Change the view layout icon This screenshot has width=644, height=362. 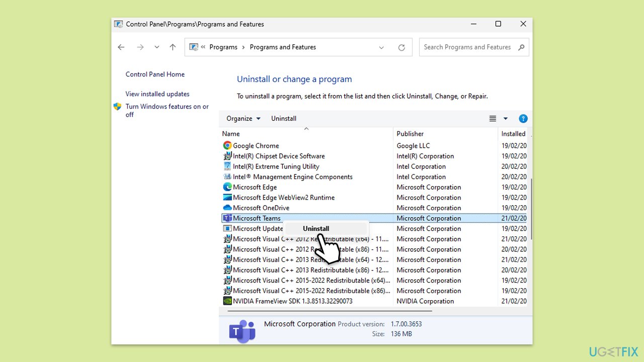click(493, 119)
